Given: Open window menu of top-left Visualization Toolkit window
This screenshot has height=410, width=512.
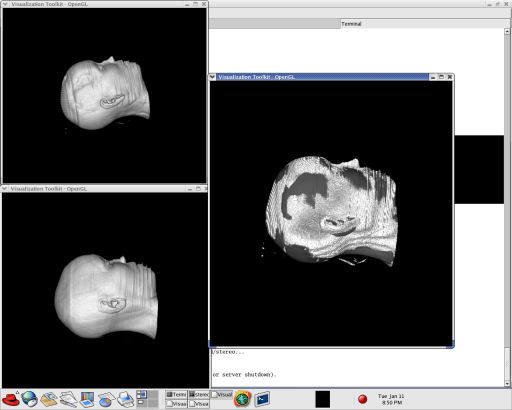Looking at the screenshot, I should pyautogui.click(x=5, y=4).
